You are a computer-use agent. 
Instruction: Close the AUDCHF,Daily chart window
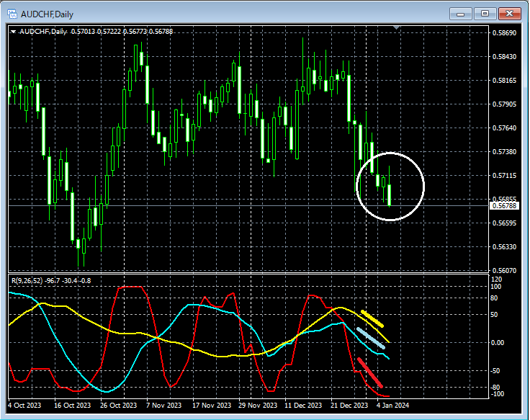[509, 14]
